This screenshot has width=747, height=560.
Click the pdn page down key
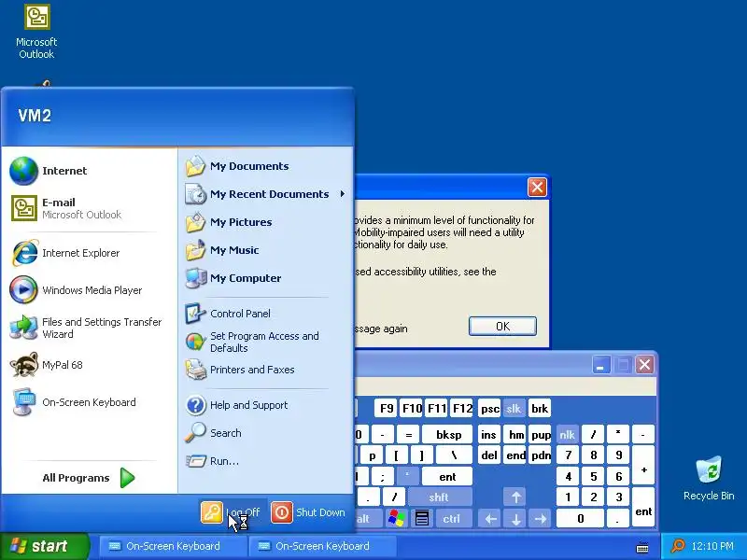tap(541, 455)
